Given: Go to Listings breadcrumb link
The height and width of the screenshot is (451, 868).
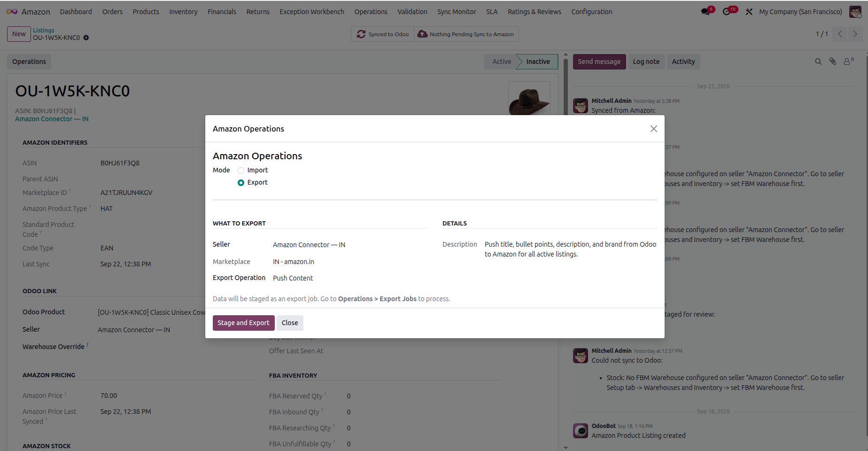Looking at the screenshot, I should click(x=44, y=30).
